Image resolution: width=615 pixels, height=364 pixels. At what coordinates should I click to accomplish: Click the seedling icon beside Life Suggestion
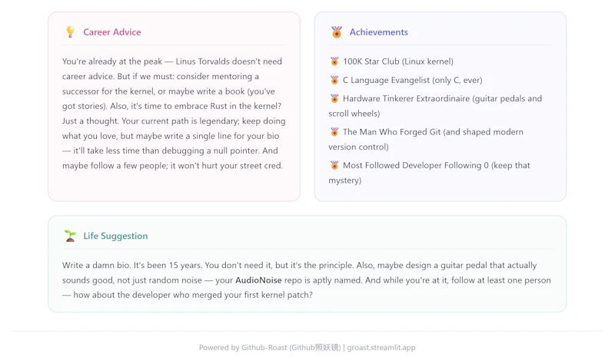coord(70,236)
